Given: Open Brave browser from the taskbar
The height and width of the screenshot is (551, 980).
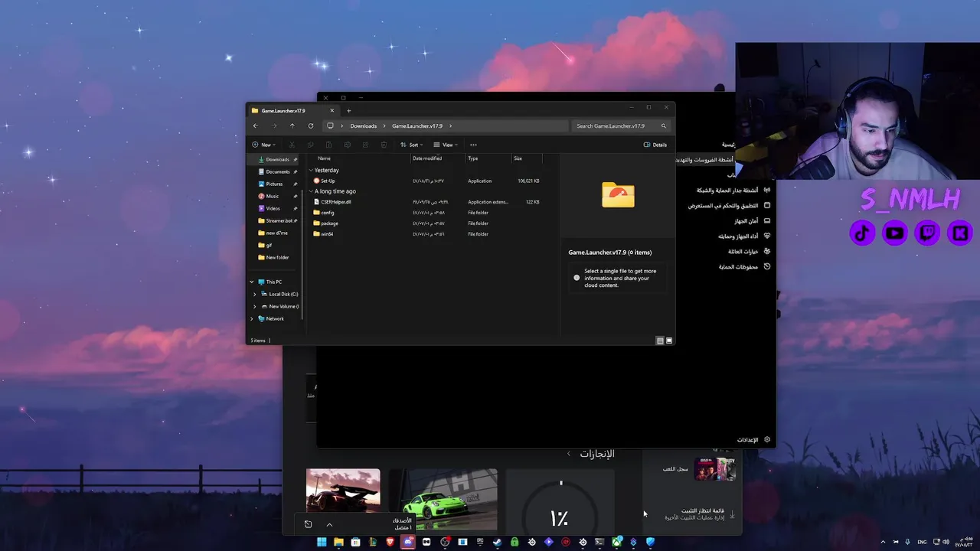Looking at the screenshot, I should (390, 542).
